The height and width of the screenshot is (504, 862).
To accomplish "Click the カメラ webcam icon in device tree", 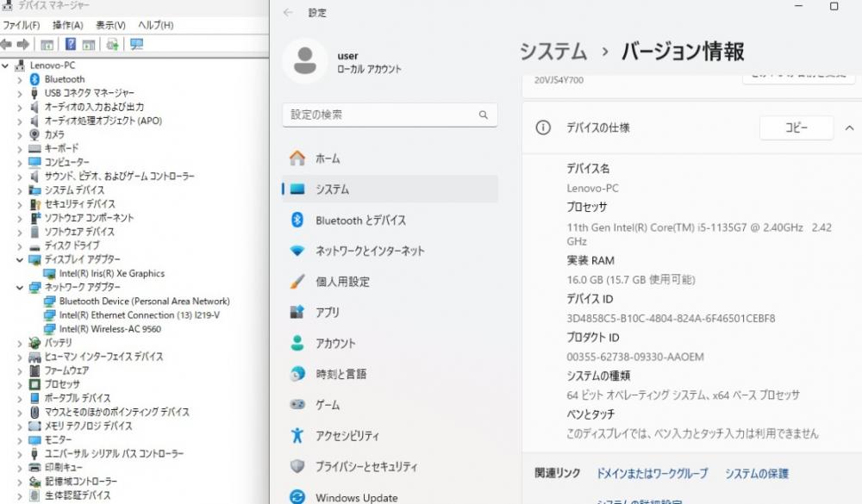I will tap(34, 134).
